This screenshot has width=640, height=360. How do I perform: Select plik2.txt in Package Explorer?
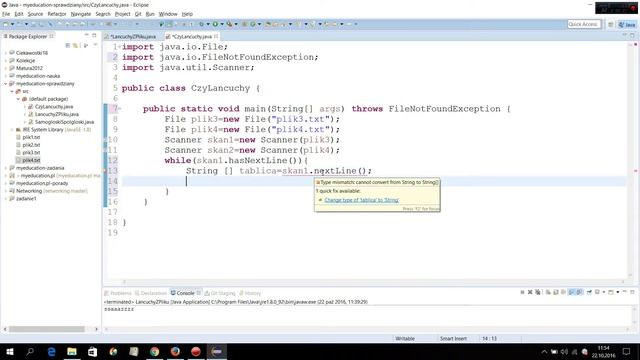(31, 145)
